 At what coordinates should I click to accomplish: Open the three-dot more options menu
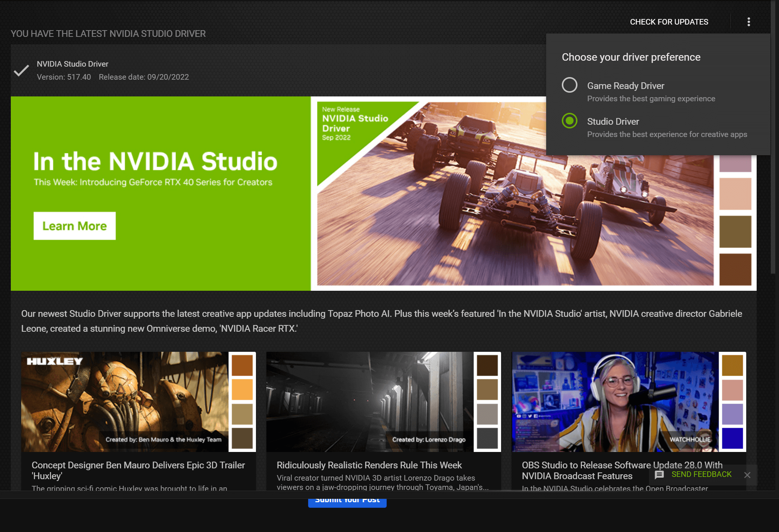(x=748, y=22)
